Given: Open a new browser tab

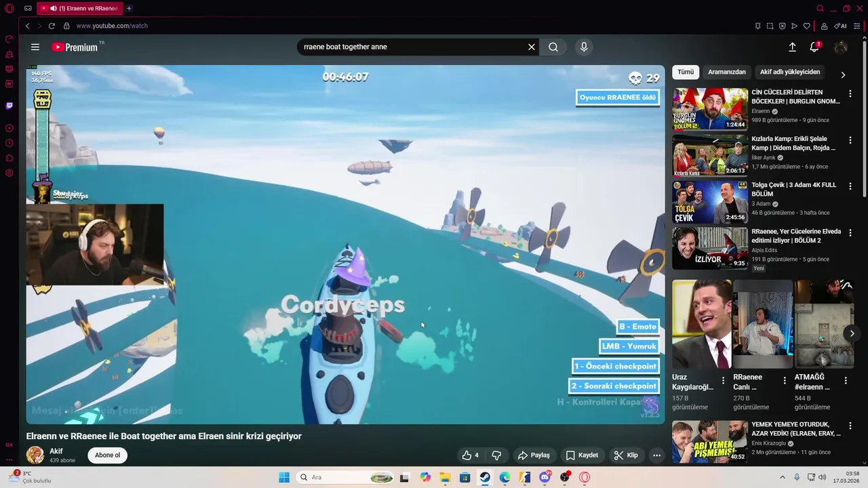Looking at the screenshot, I should [x=129, y=8].
